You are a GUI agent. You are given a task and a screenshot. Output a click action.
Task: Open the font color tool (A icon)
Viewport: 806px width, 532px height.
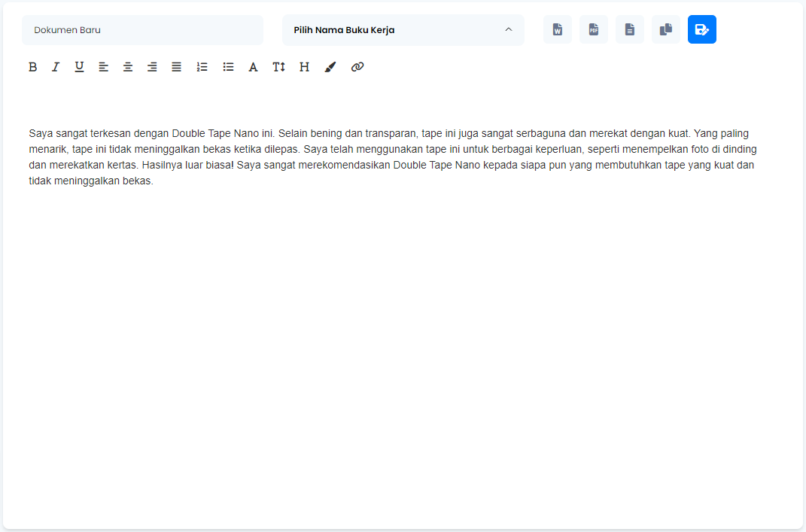[253, 67]
